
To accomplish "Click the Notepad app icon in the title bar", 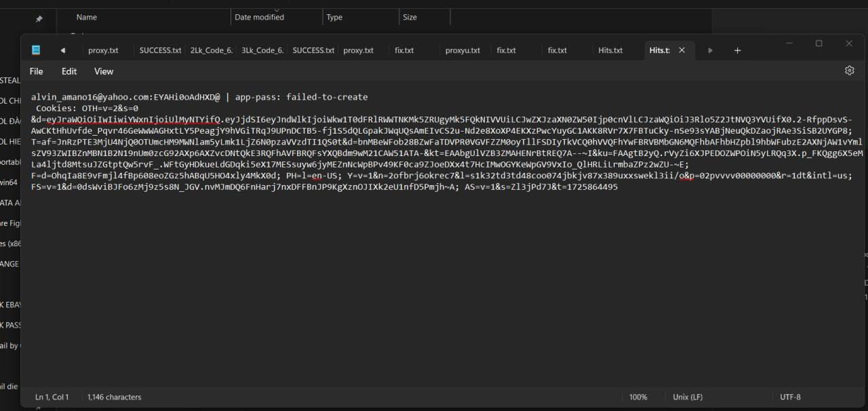I will point(36,50).
